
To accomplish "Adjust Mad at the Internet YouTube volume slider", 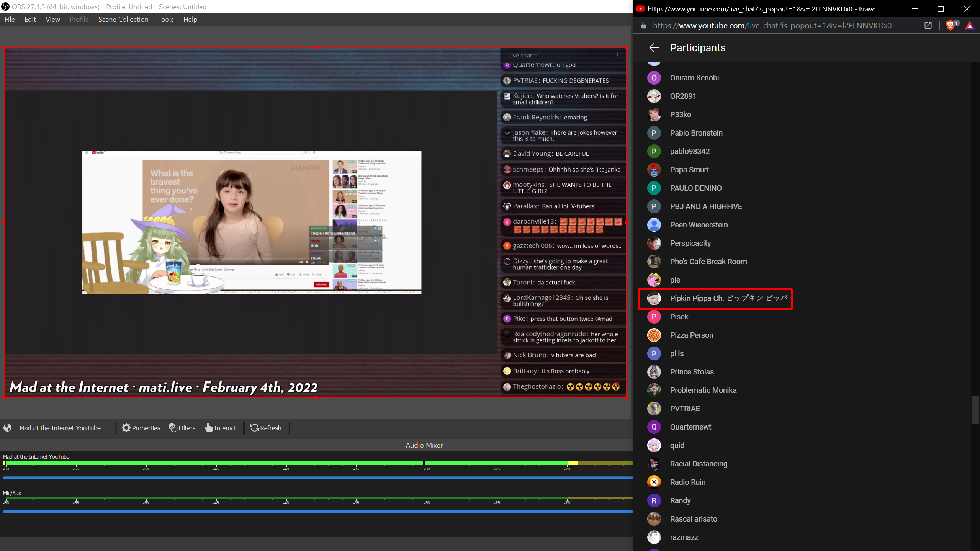I will [318, 477].
